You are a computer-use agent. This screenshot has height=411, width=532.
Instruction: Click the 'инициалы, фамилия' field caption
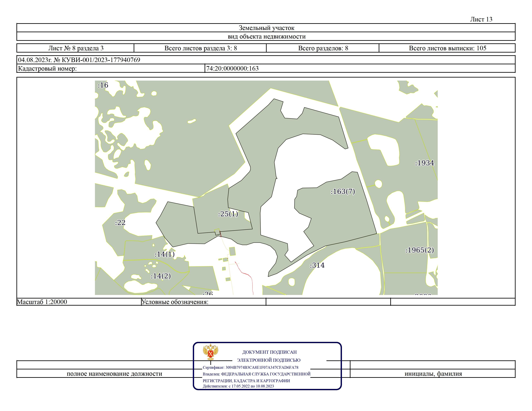tap(433, 374)
